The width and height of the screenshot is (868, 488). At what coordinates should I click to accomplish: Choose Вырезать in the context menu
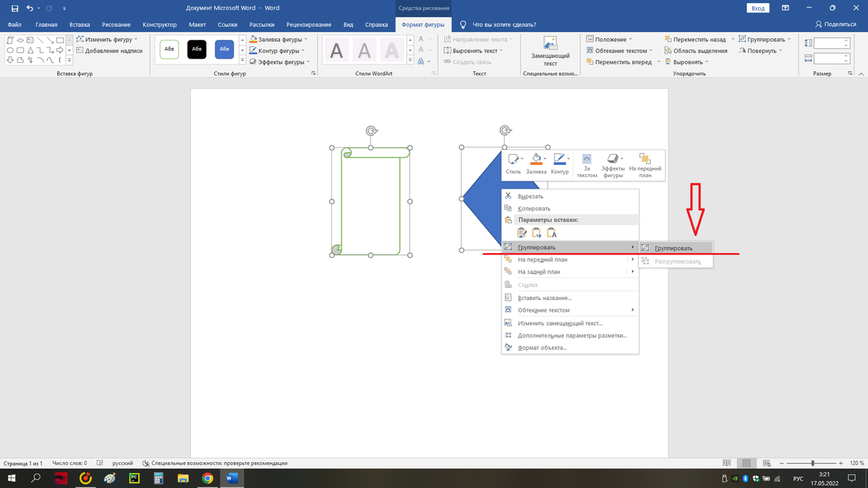570,196
